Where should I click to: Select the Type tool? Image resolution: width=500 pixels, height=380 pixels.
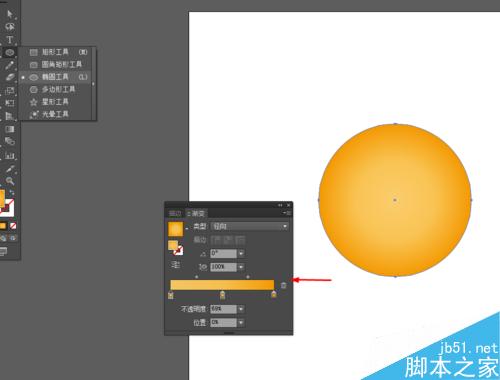(x=10, y=40)
